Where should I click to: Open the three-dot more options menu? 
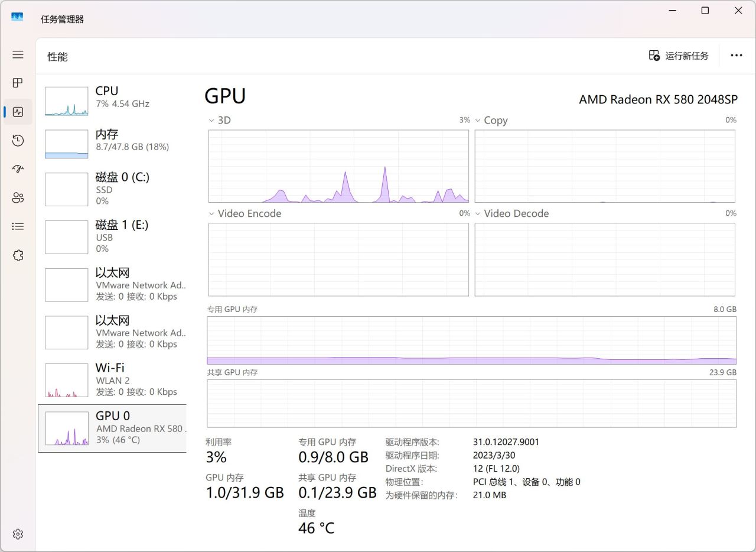point(736,56)
